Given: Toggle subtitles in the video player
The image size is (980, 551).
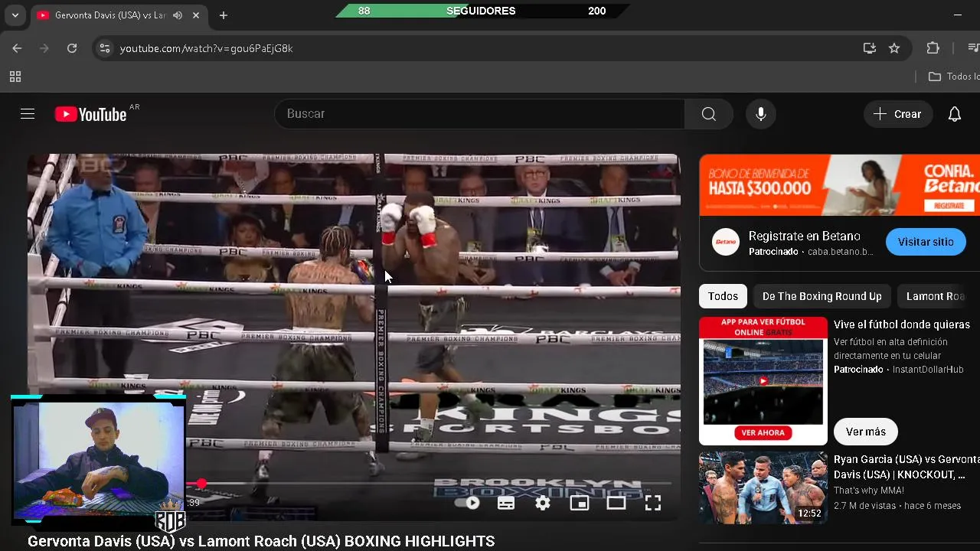Looking at the screenshot, I should [x=506, y=503].
